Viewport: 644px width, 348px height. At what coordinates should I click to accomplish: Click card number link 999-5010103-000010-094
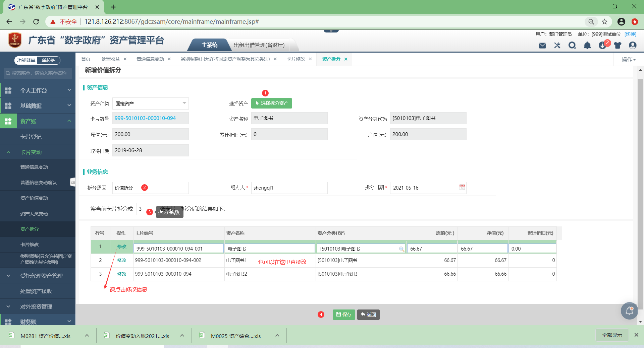[x=145, y=118]
